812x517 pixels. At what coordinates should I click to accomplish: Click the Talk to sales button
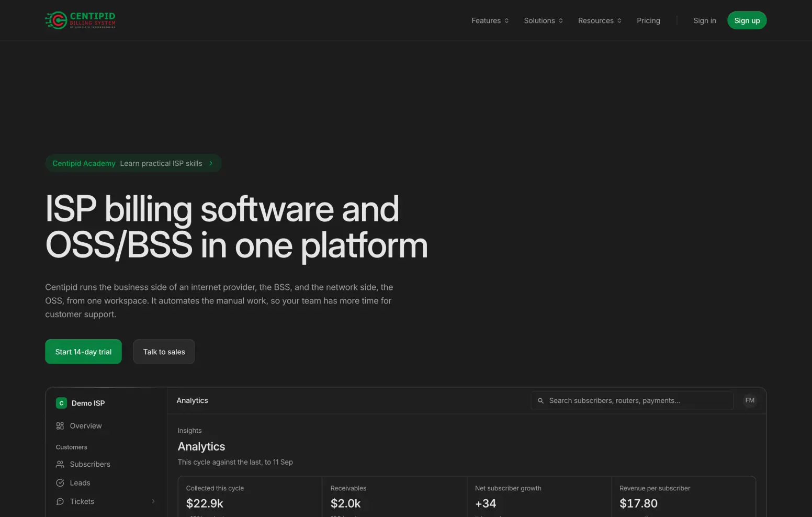164,352
